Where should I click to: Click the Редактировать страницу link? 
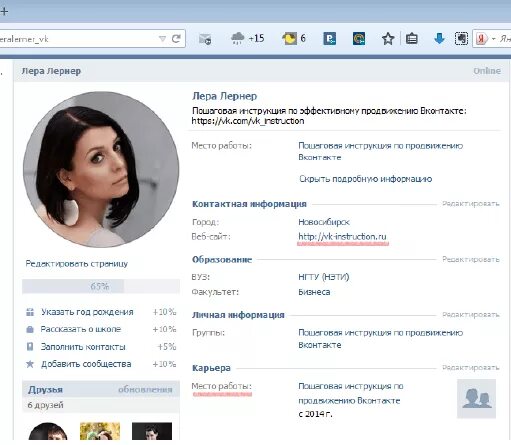pos(77,264)
